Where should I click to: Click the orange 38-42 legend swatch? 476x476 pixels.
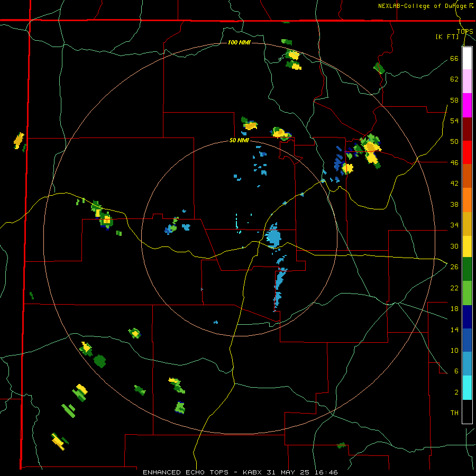click(467, 200)
